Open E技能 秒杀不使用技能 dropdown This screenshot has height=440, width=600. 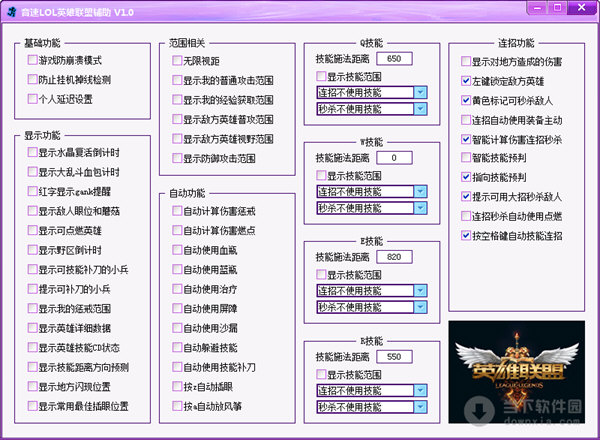(420, 307)
